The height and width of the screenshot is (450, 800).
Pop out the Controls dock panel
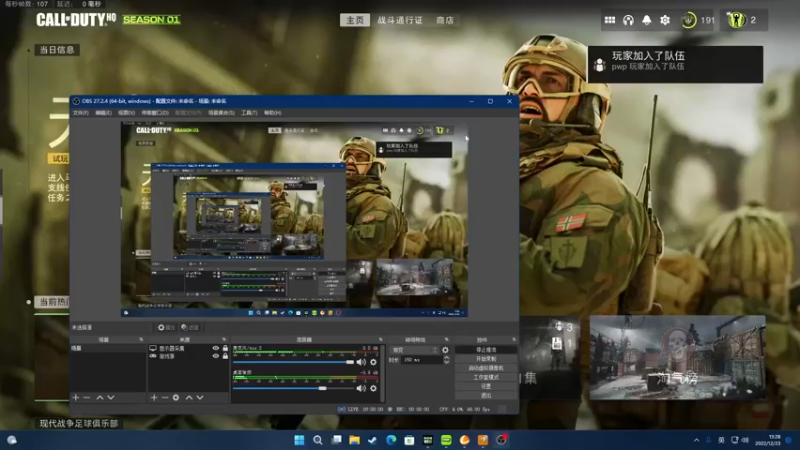(514, 339)
